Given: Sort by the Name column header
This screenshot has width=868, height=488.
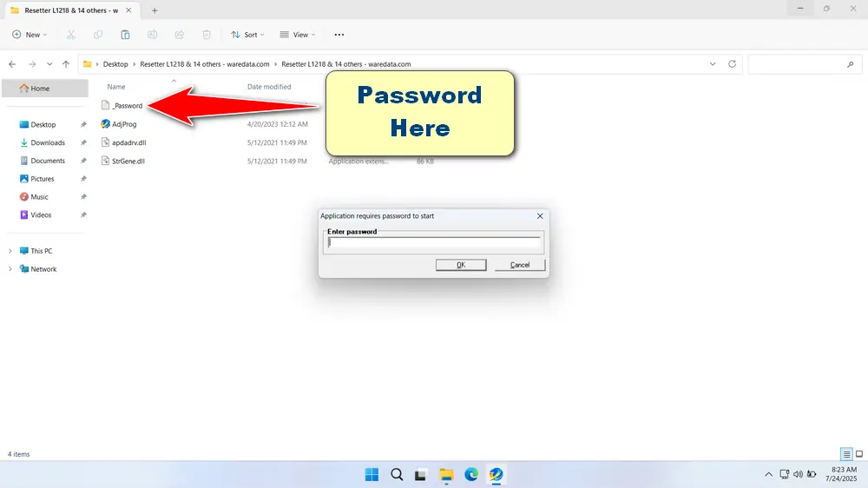Looking at the screenshot, I should 116,87.
